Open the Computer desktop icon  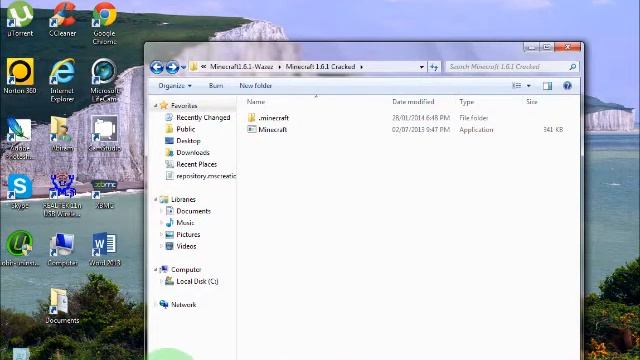62,249
